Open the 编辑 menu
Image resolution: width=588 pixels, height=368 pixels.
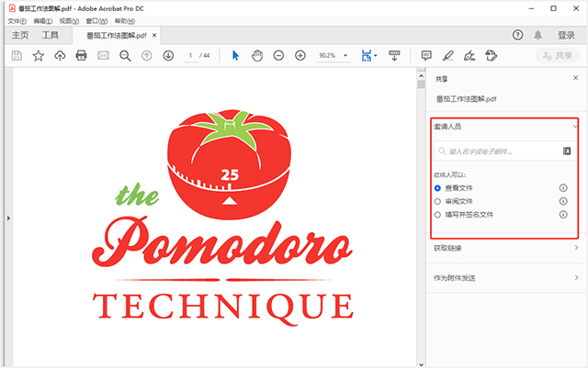click(x=43, y=21)
